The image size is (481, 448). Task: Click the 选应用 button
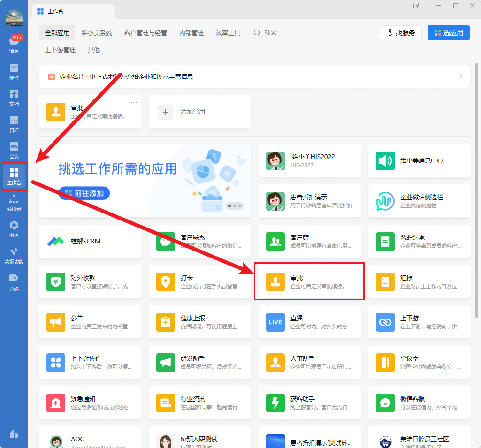tap(449, 33)
